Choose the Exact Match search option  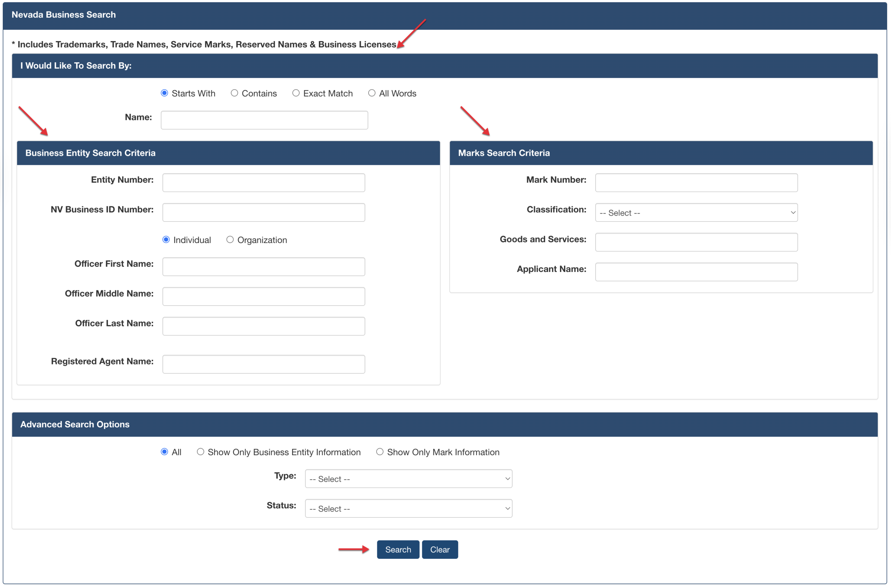coord(296,93)
